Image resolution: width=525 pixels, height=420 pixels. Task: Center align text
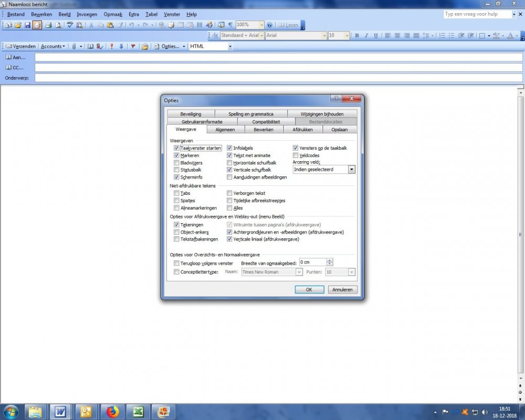click(397, 36)
